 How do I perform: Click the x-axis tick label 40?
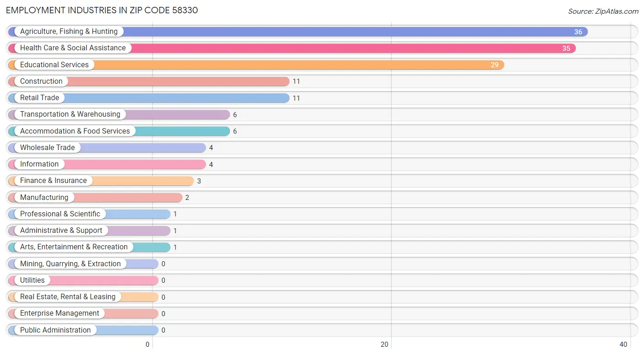click(x=623, y=344)
